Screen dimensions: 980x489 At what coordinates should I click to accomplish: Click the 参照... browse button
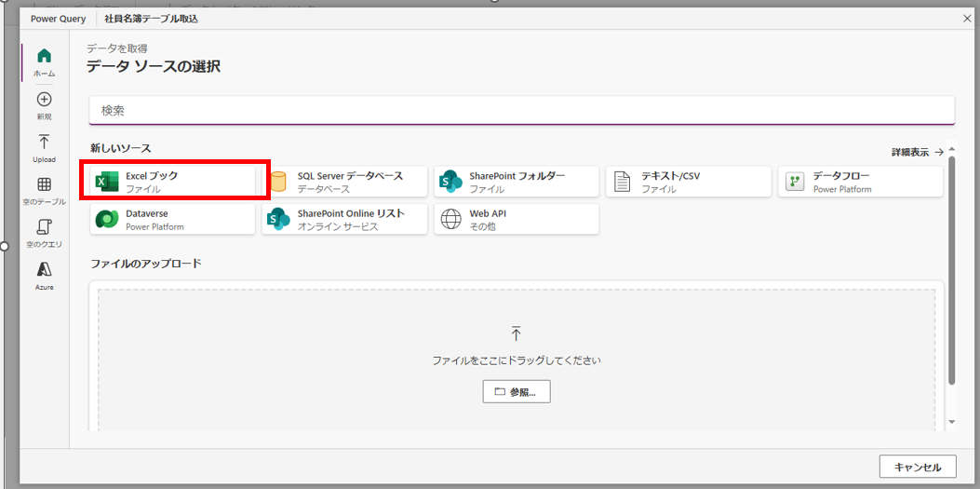pos(517,391)
